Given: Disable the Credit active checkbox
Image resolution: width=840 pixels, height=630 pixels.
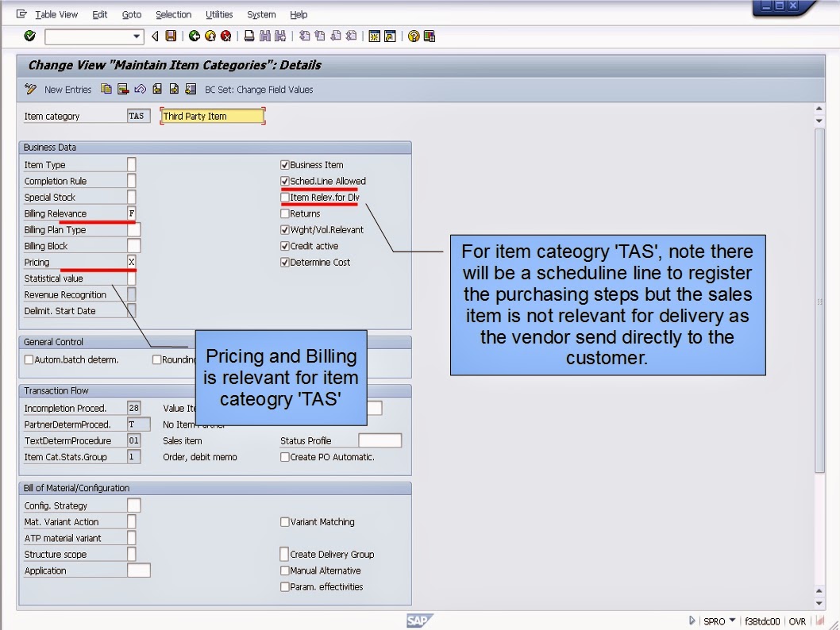Looking at the screenshot, I should tap(283, 246).
